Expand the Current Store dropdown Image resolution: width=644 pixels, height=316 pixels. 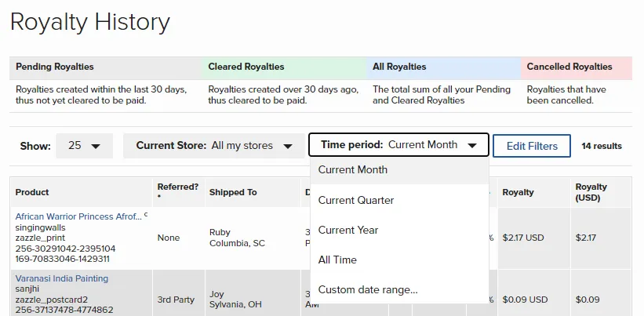click(214, 146)
